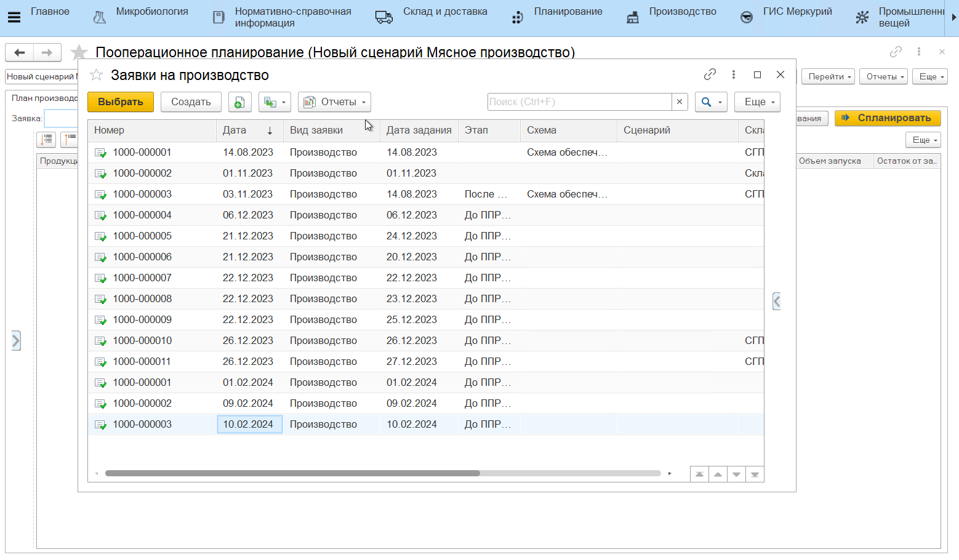
Task: Open the dialog's three-dot options menu
Action: (733, 74)
